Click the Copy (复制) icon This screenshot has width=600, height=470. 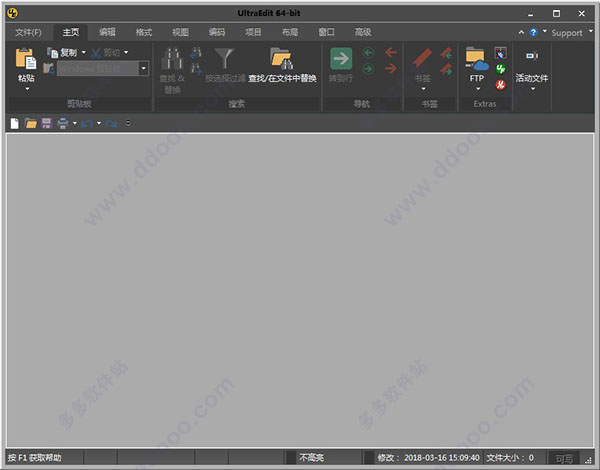point(52,52)
